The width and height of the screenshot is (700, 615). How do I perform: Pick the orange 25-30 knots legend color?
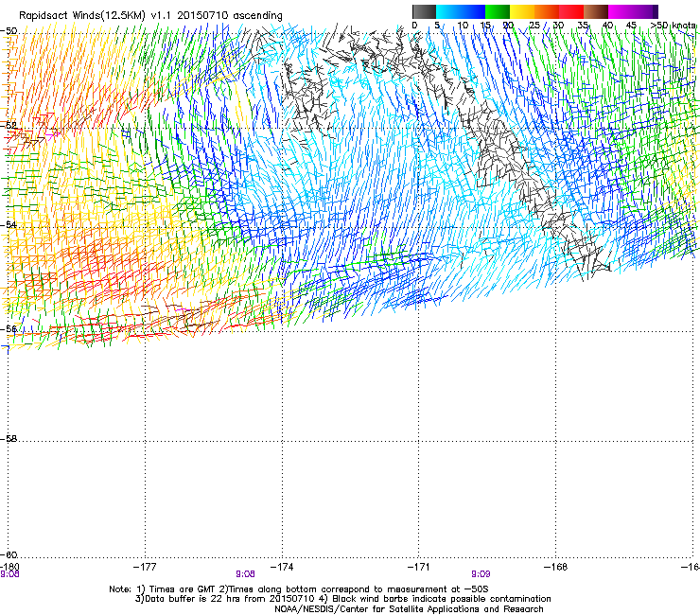click(x=547, y=11)
